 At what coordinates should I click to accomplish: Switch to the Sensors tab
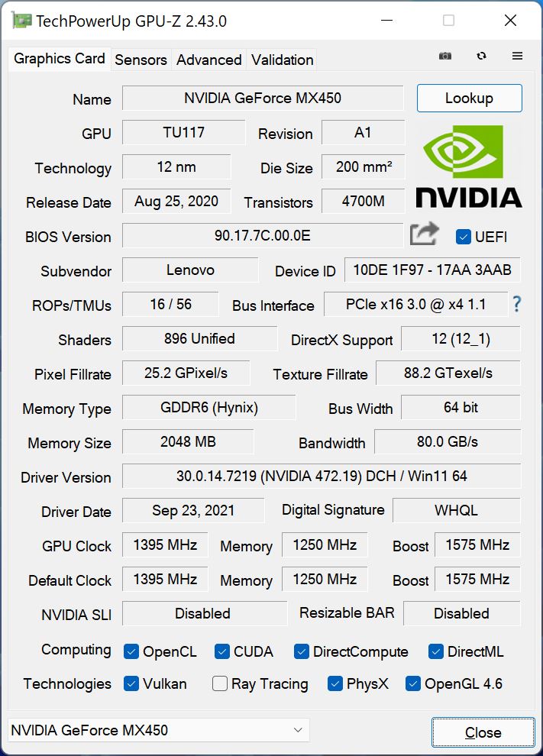[x=141, y=60]
